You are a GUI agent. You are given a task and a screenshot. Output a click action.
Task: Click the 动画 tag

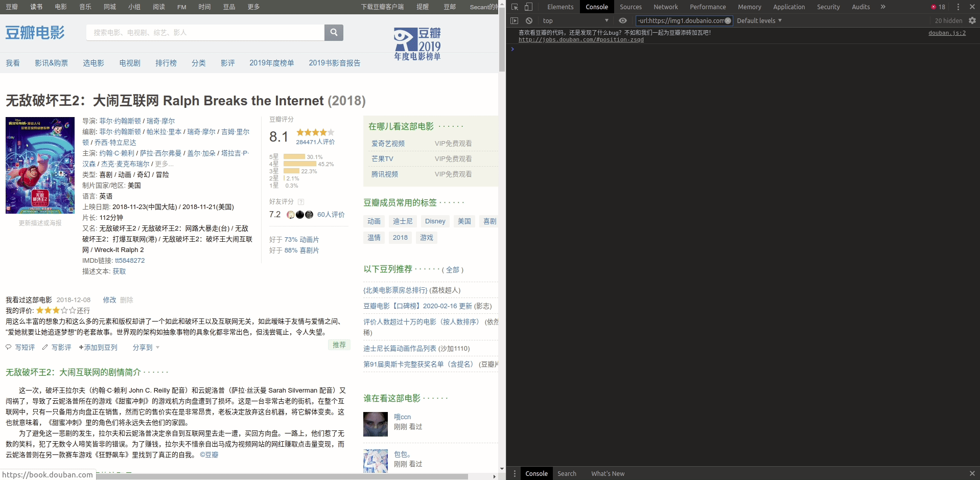coord(374,221)
